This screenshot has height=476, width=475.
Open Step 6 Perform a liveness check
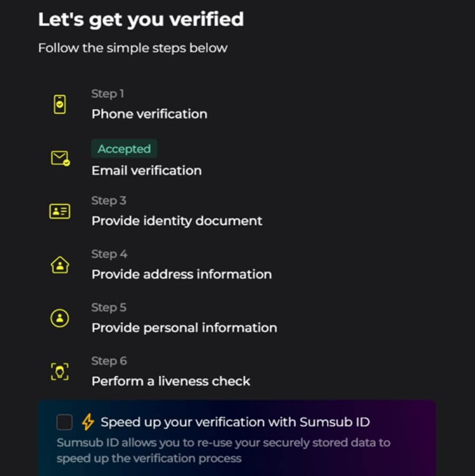tap(171, 381)
